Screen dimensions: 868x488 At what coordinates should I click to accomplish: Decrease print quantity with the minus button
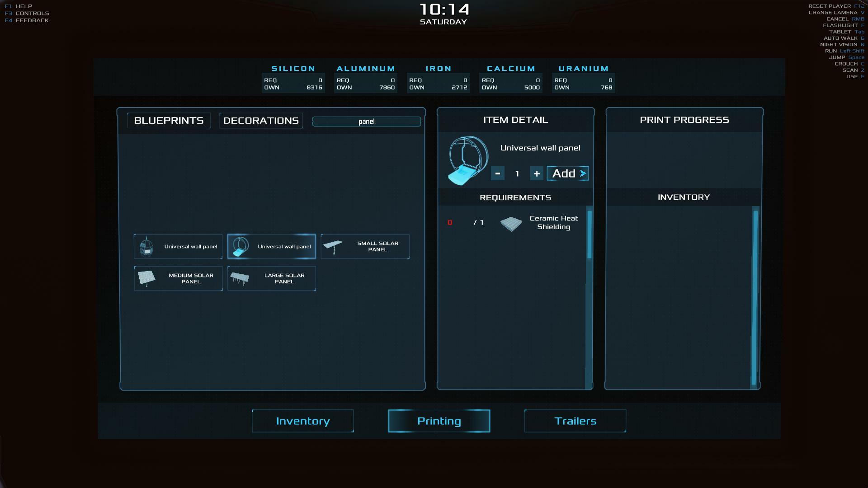click(497, 174)
